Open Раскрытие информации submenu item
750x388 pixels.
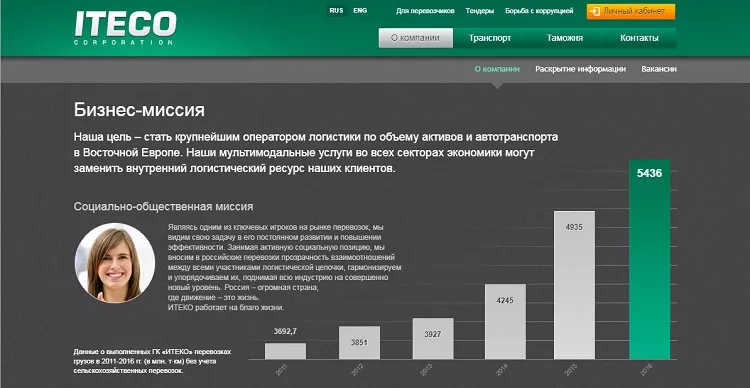point(581,69)
